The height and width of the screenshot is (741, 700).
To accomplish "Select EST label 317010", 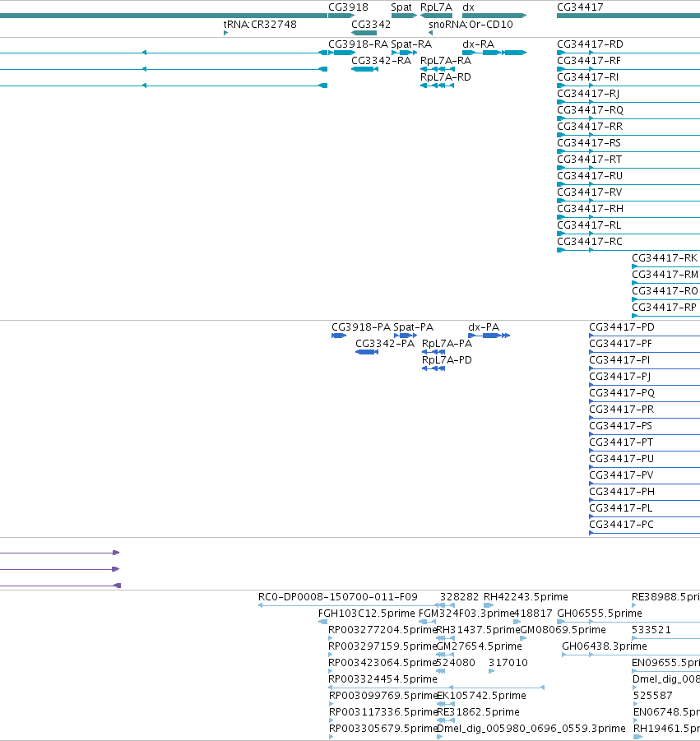I will click(508, 663).
